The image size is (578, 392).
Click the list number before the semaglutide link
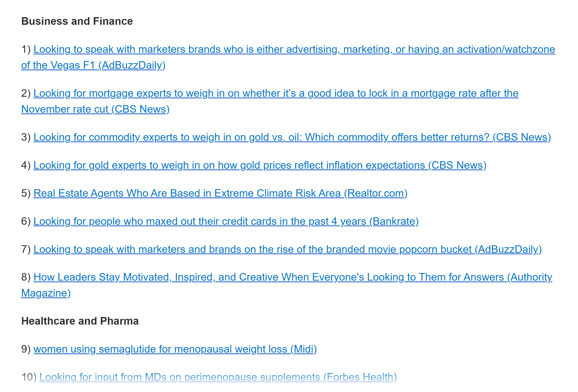[26, 349]
